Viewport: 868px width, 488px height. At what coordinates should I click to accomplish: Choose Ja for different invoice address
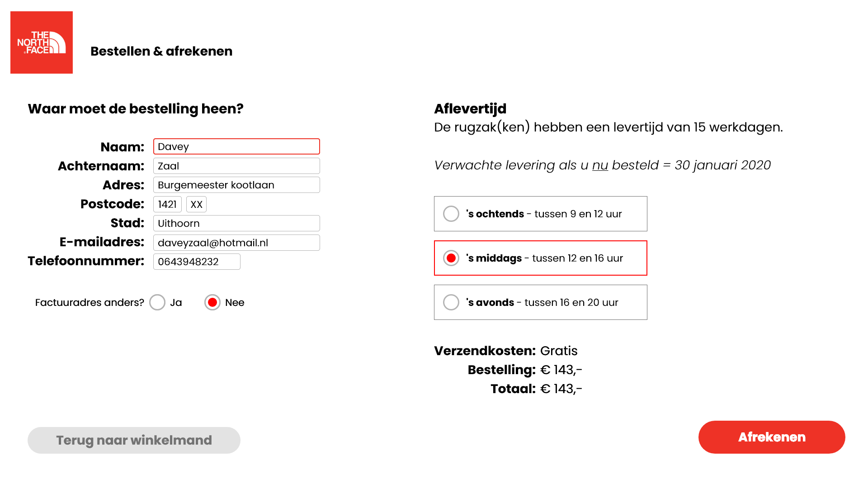point(157,302)
